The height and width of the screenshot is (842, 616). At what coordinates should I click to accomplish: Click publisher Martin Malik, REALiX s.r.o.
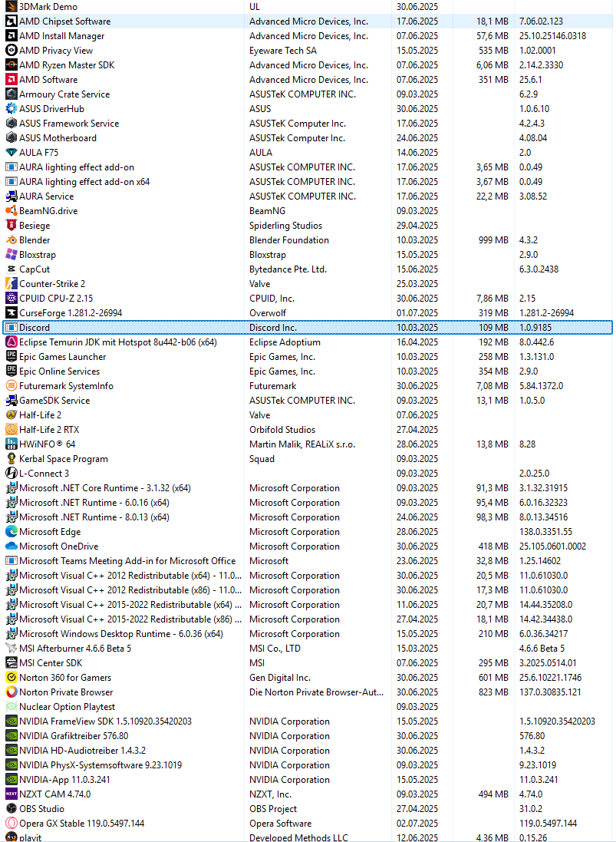(x=302, y=444)
